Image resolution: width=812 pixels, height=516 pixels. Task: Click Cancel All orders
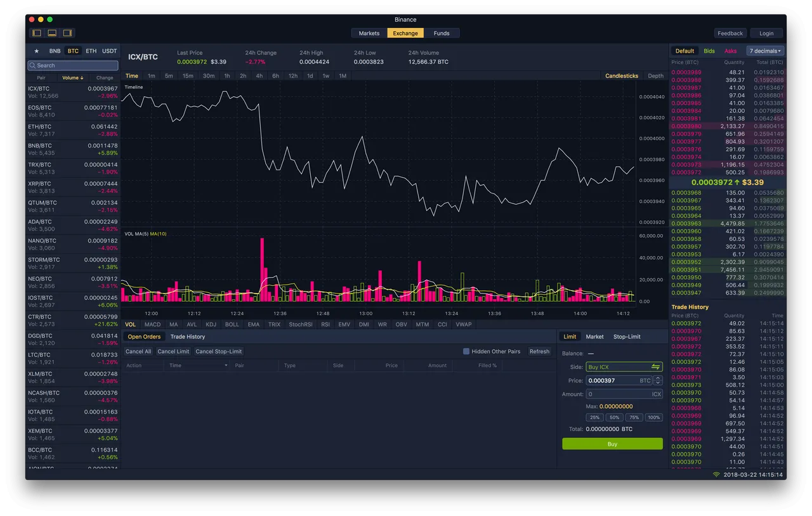click(x=138, y=351)
